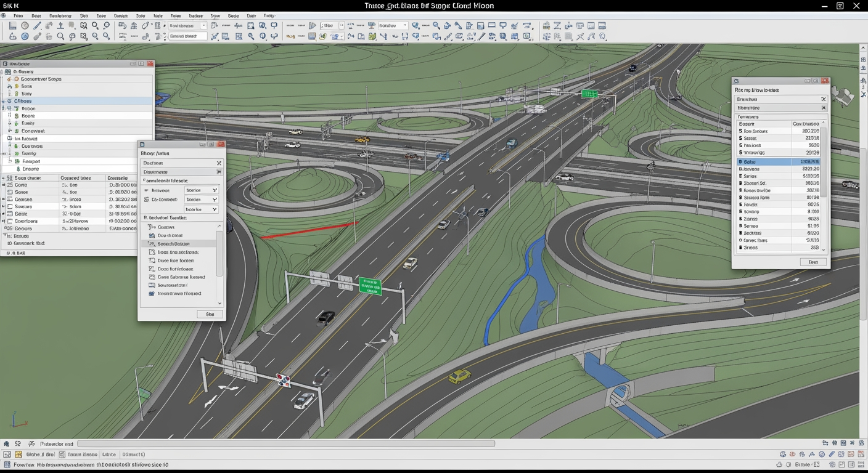The height and width of the screenshot is (473, 868).
Task: Click the green map icon in second toolbar row
Action: pyautogui.click(x=372, y=37)
